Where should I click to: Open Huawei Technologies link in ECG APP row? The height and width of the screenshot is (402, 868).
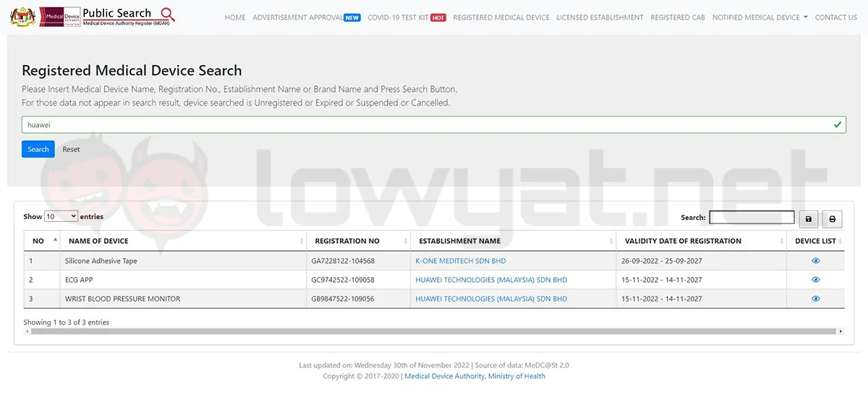491,280
